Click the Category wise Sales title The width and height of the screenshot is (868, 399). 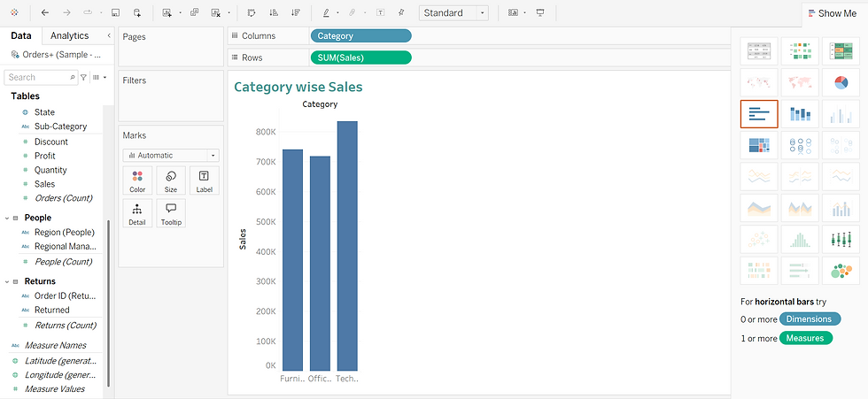tap(298, 87)
